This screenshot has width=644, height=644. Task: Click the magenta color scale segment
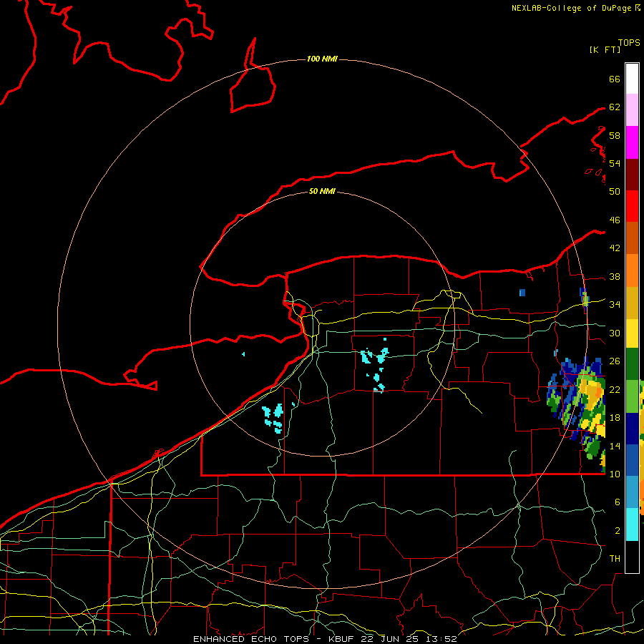[632, 142]
